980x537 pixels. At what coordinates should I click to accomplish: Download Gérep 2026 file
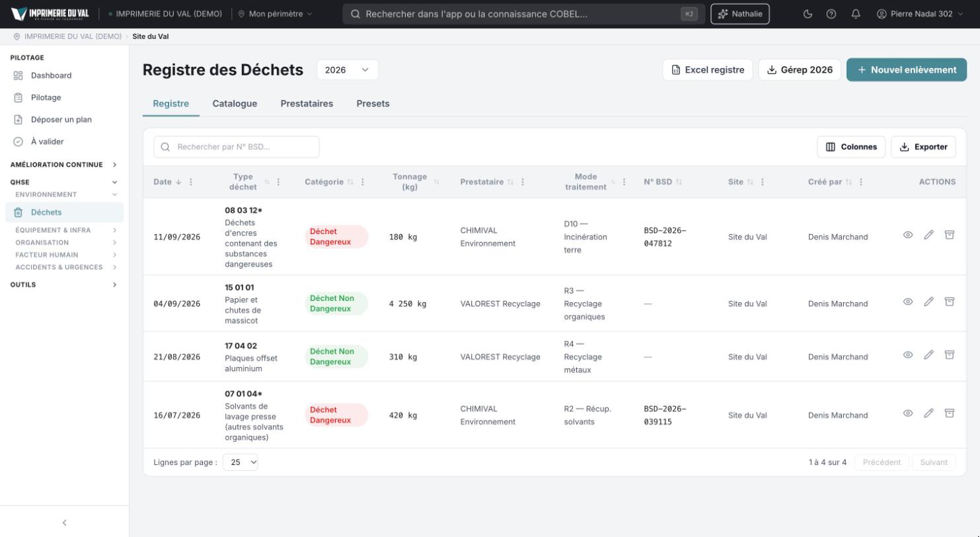tap(800, 69)
